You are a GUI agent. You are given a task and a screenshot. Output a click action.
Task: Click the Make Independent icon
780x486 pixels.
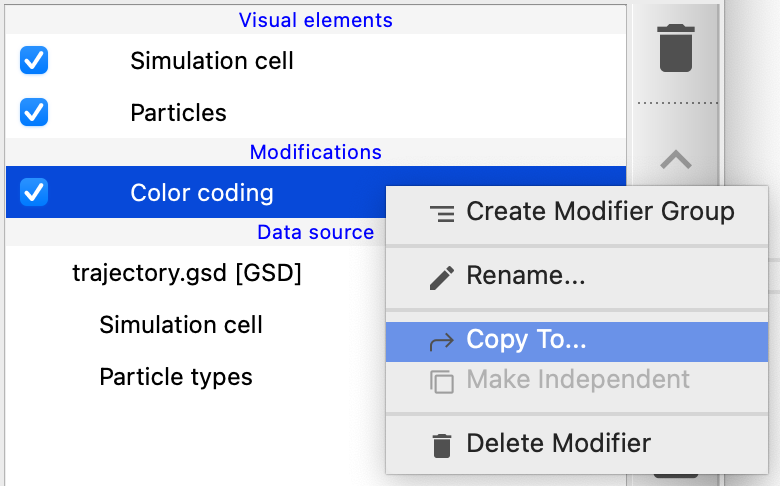click(x=441, y=381)
